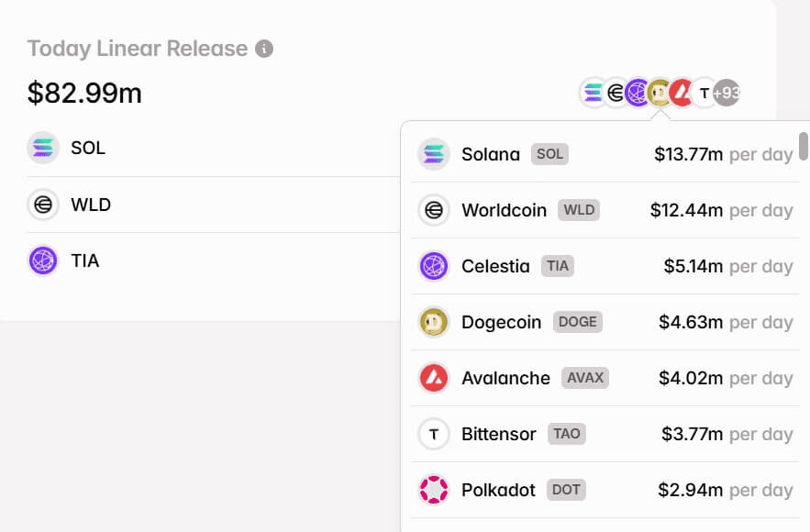Image resolution: width=810 pixels, height=532 pixels.
Task: Click the Dogecoin avatar in the token stack
Action: pyautogui.click(x=660, y=93)
